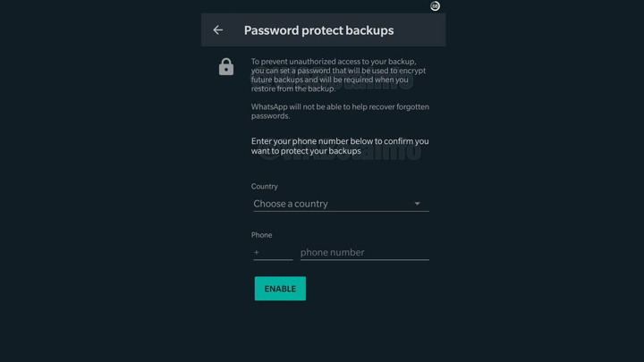Click the blank area below the ENABLE button
This screenshot has width=644, height=362.
pos(322,331)
